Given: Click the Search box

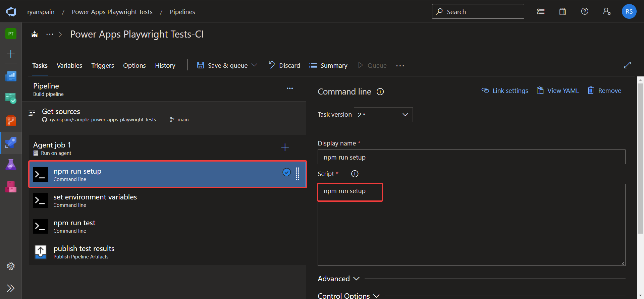Looking at the screenshot, I should [x=478, y=11].
